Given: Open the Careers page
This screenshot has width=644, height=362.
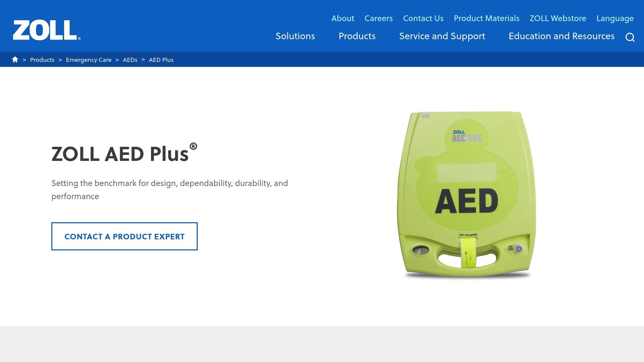Looking at the screenshot, I should pyautogui.click(x=379, y=18).
